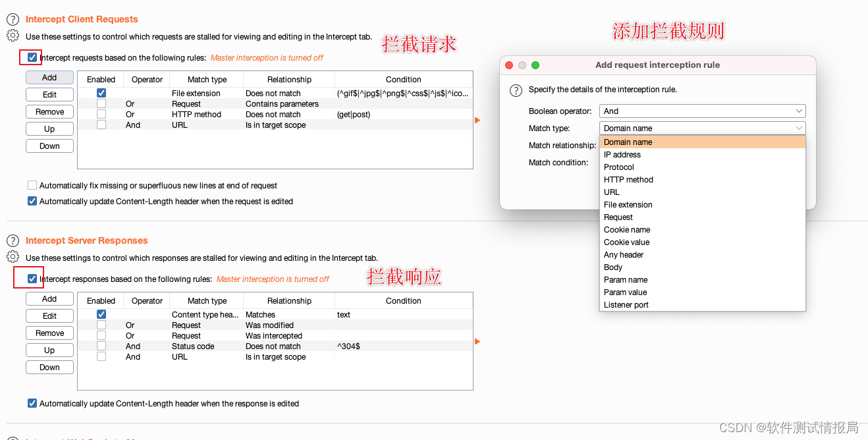The image size is (868, 440).
Task: Select 'Status code' match type cell
Action: coord(207,346)
